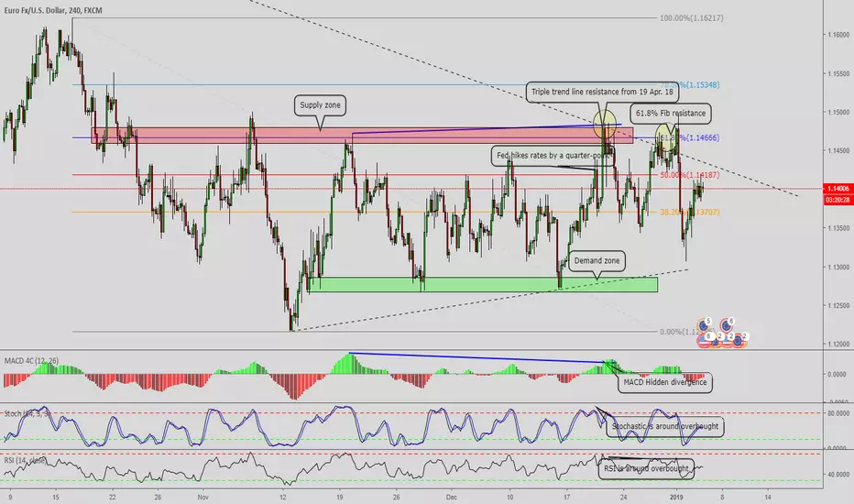
Task: Click the 'Euro Fx/U.S. Dollar, 240, FXCM' chart title
Action: [x=53, y=10]
